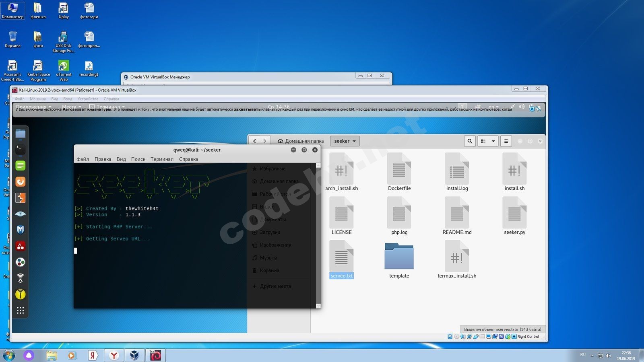Open terminal Правка menu
This screenshot has height=362, width=644.
click(103, 159)
